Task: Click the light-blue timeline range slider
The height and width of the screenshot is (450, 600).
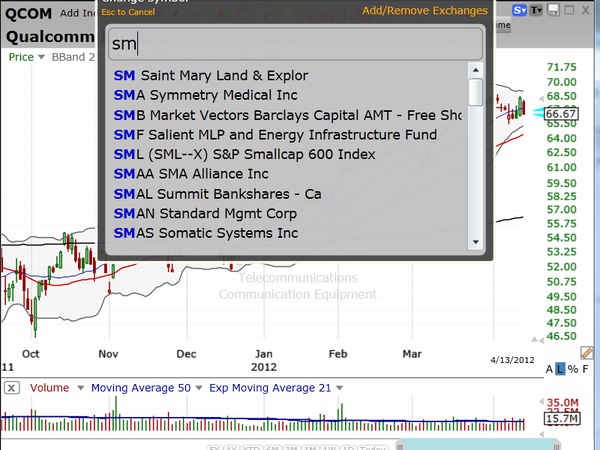Action: pos(478,445)
